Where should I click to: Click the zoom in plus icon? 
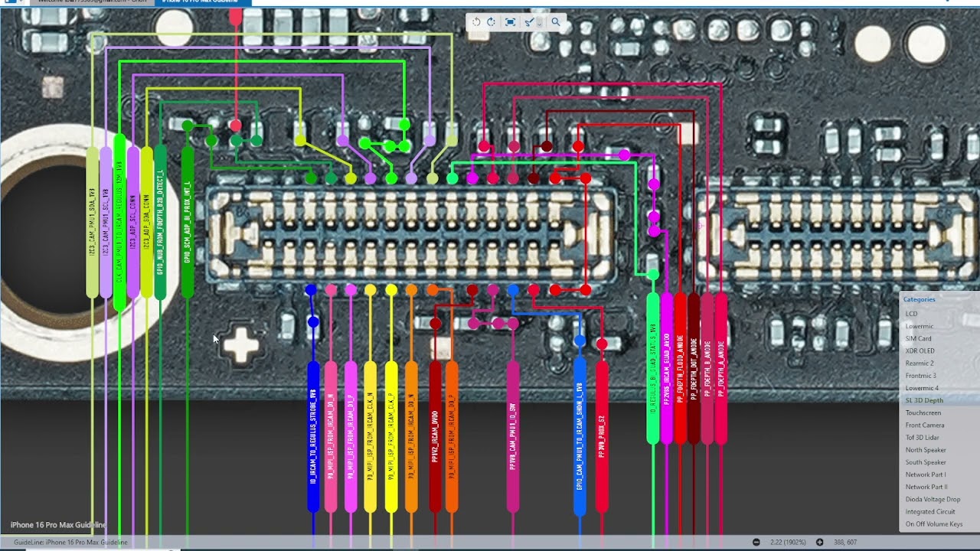point(820,542)
